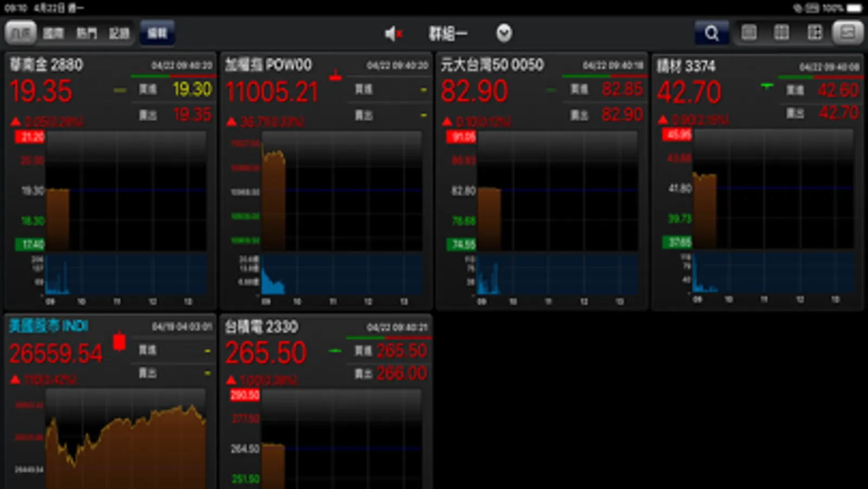Click the green candlestick icon on 精材 card

(x=766, y=85)
